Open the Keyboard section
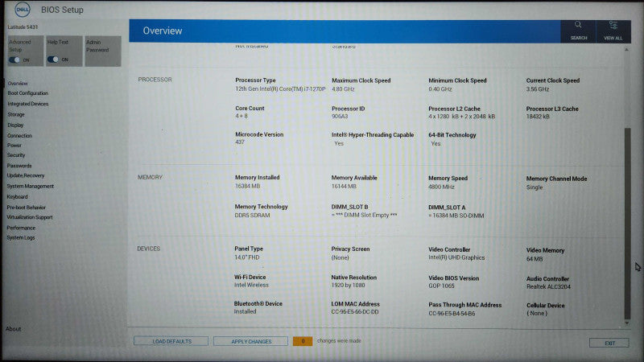 click(17, 197)
